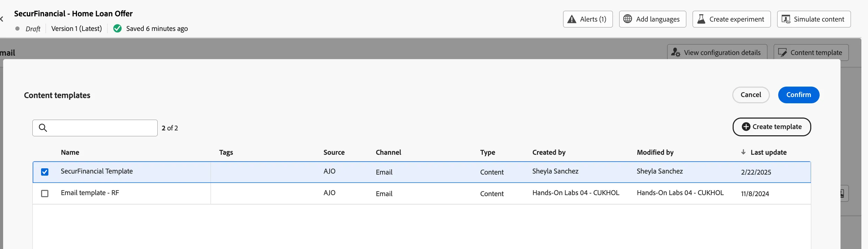The height and width of the screenshot is (249, 868).
Task: Click Sheyla Sanchez in Created by column
Action: click(555, 171)
